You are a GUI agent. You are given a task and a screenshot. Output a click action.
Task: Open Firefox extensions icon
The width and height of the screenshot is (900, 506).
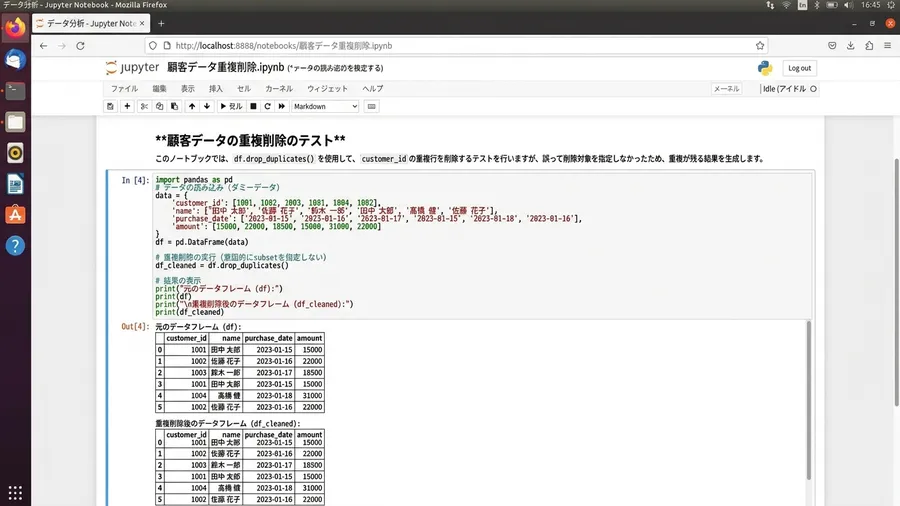tap(869, 45)
